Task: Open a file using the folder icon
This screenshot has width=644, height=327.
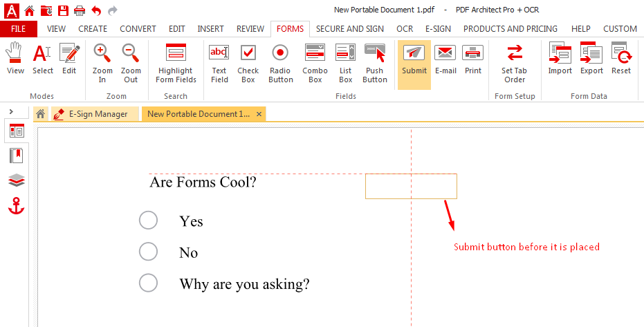Action: click(46, 10)
